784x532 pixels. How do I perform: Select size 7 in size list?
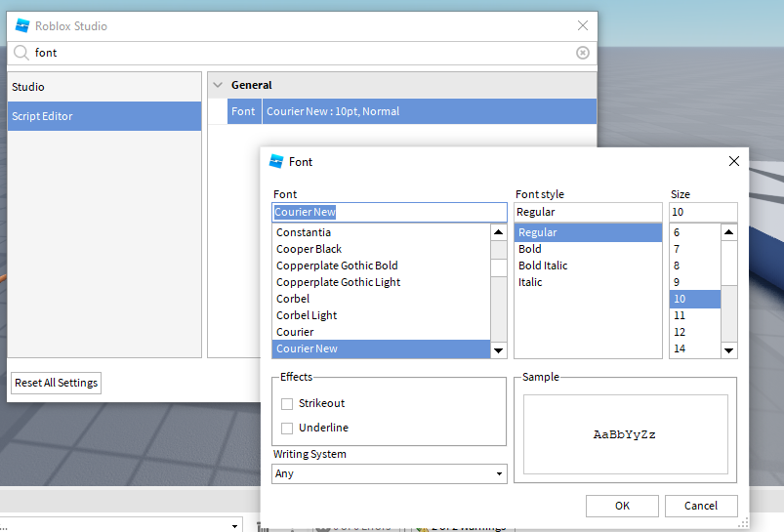(x=695, y=249)
